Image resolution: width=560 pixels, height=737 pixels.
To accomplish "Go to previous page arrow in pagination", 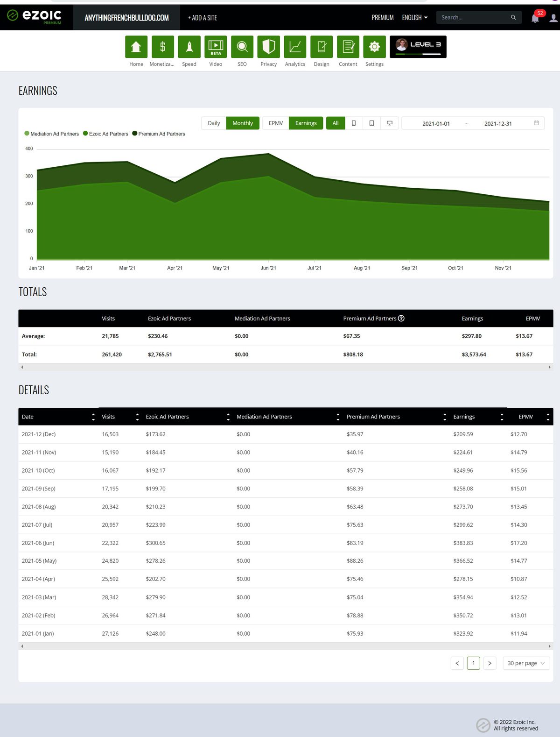I will click(x=457, y=663).
